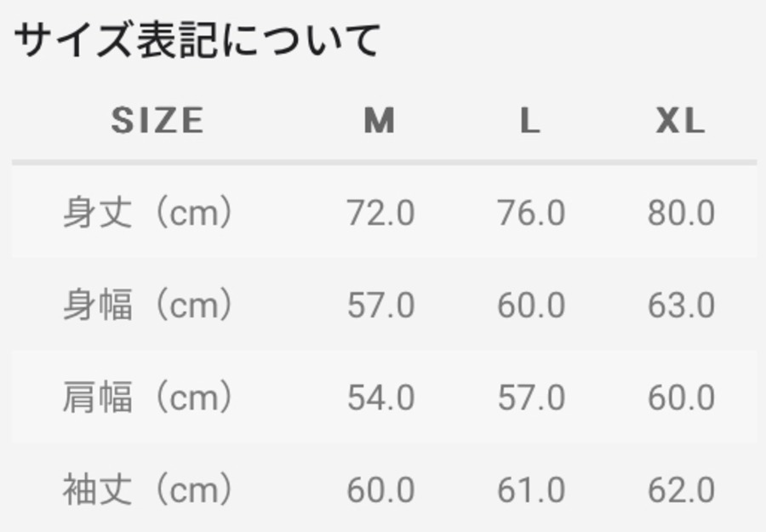The height and width of the screenshot is (532, 766).
Task: Click the 54.0 shoulder width value
Action: click(x=380, y=398)
